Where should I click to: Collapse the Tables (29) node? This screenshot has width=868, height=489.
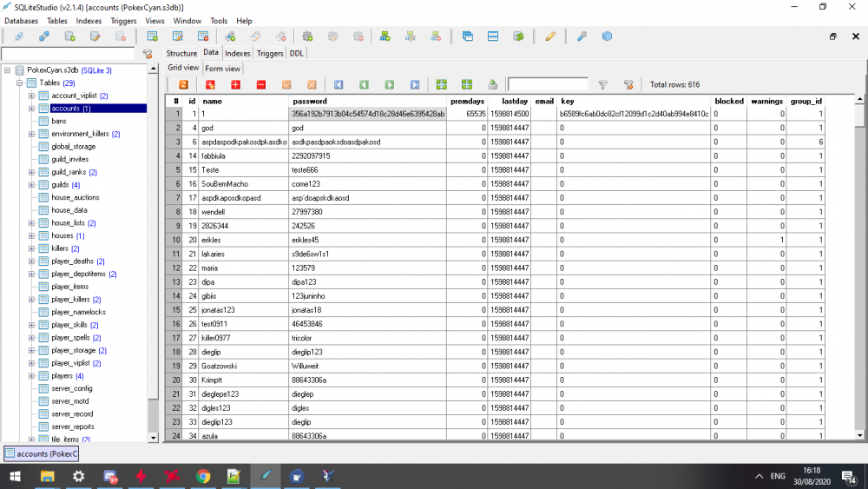coord(19,83)
